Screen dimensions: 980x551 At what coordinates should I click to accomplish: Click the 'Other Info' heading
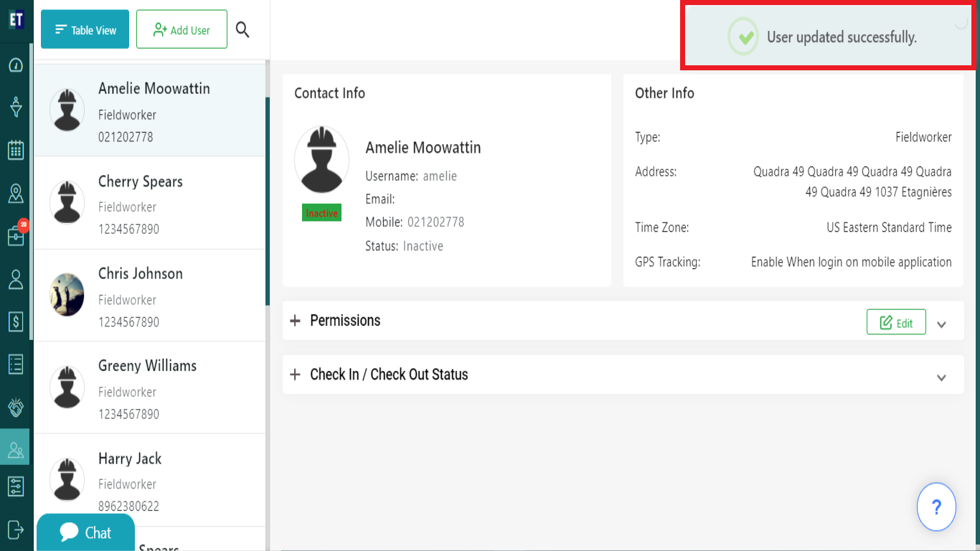coord(664,93)
